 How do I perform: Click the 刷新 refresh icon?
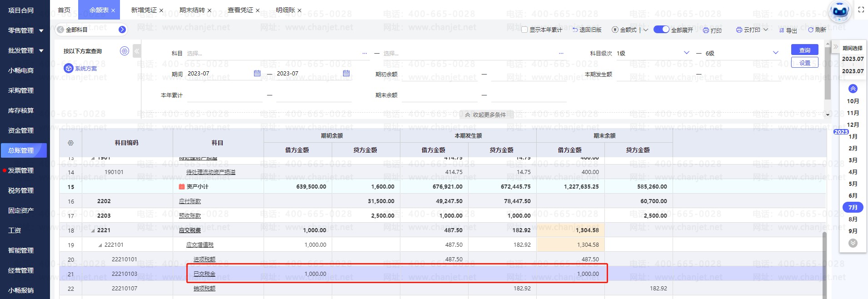(810, 30)
